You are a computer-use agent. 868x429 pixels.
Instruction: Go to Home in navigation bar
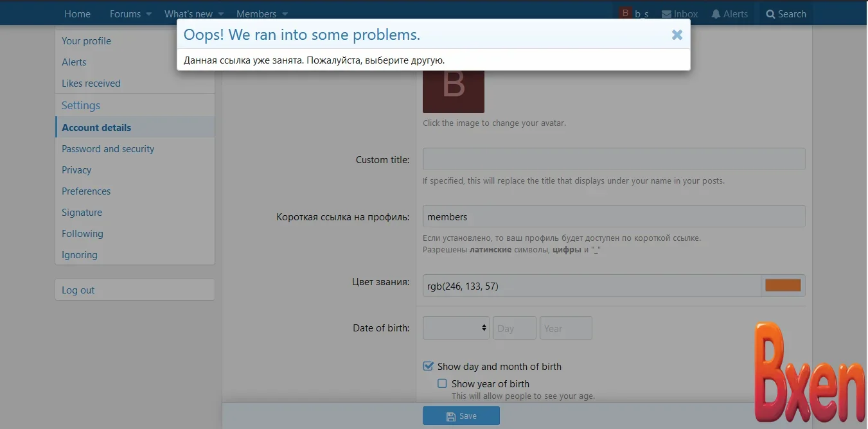77,14
